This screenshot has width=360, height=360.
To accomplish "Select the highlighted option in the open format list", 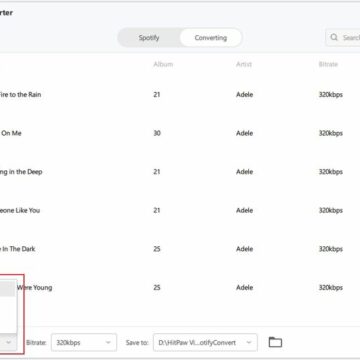I will pos(7,289).
